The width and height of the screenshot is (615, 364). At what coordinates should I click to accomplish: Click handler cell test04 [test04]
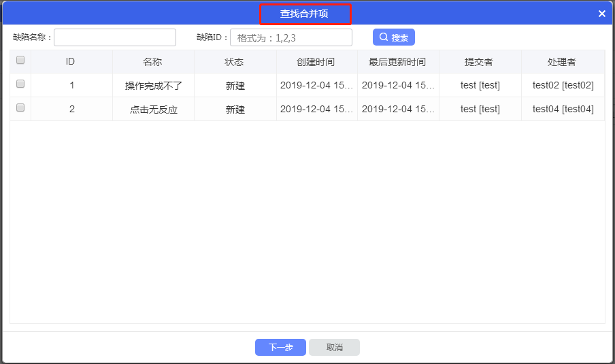tap(563, 110)
